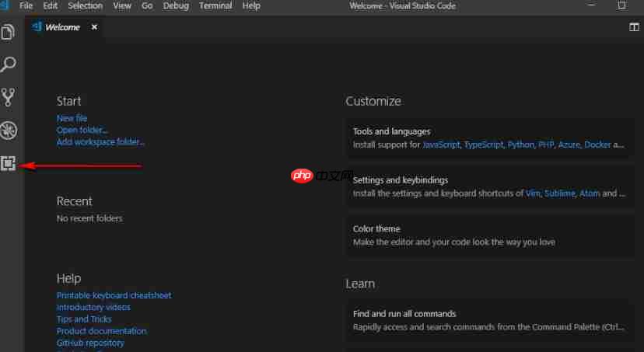Click the New file link

click(72, 118)
